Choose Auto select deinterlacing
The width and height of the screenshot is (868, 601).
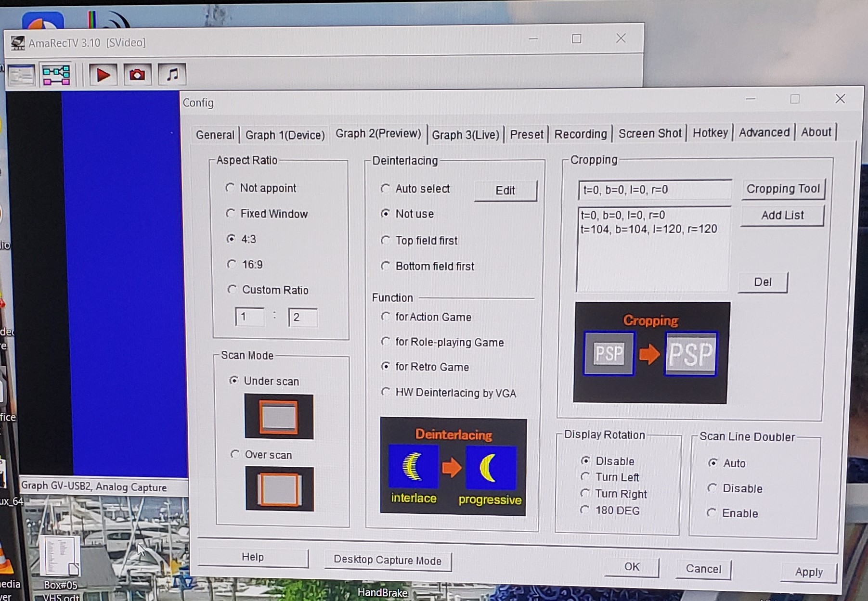pyautogui.click(x=415, y=189)
